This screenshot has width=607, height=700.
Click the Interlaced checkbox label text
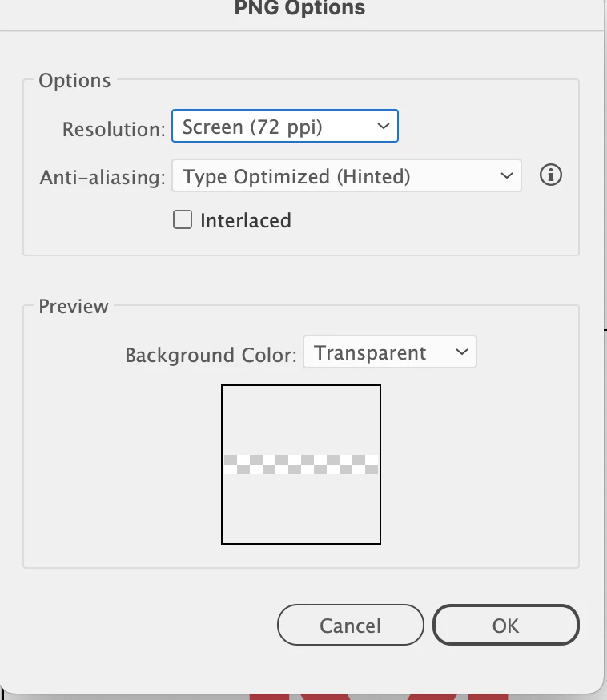(x=245, y=220)
